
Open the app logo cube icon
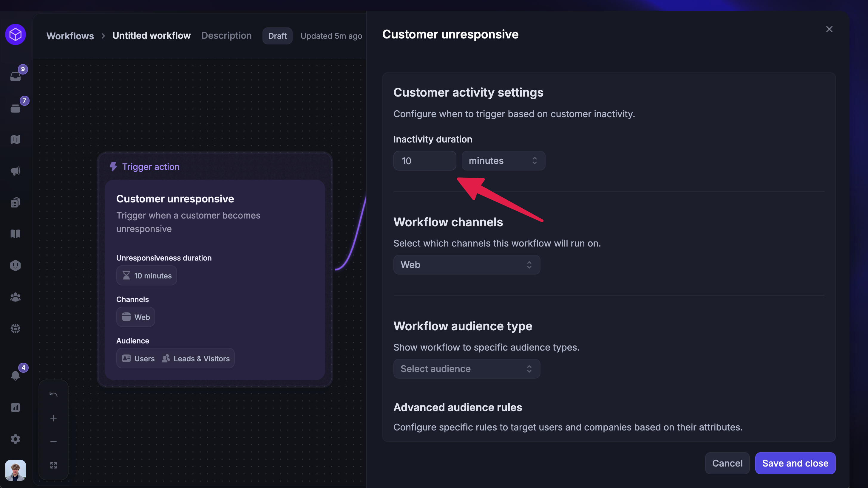[x=16, y=34]
